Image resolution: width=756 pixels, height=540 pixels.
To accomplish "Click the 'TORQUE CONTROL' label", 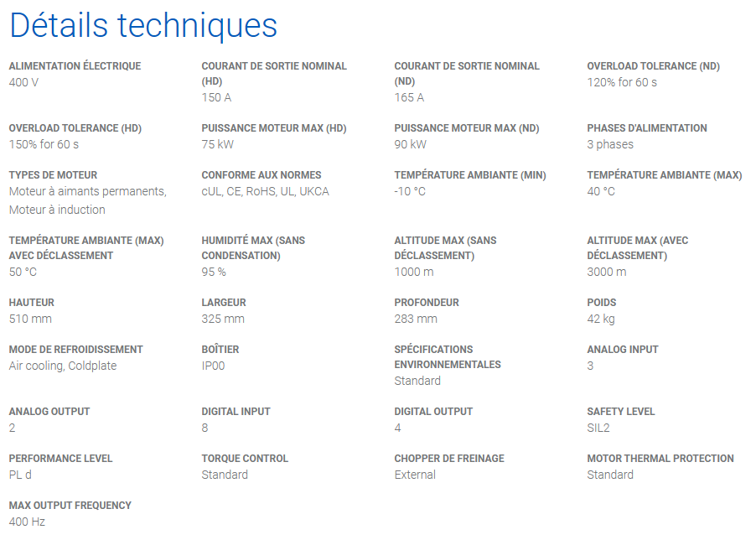I will click(245, 459).
